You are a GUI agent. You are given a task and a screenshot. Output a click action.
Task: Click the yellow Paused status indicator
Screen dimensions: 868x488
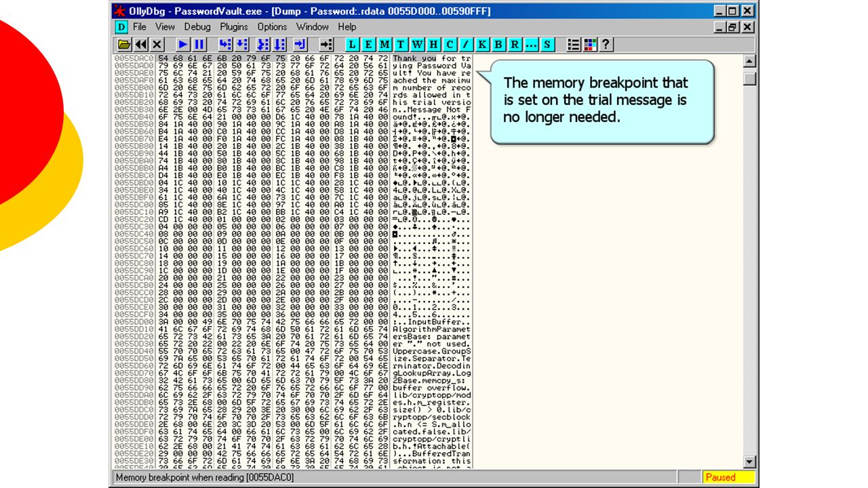[728, 477]
